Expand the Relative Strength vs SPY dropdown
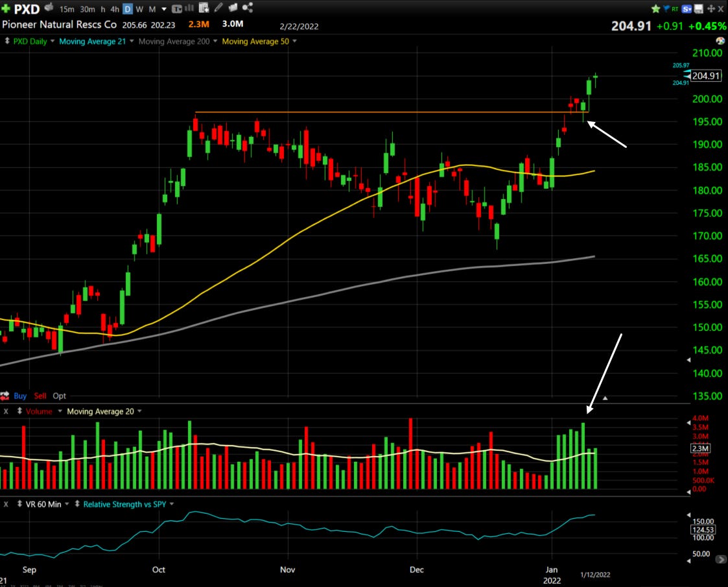 172,504
